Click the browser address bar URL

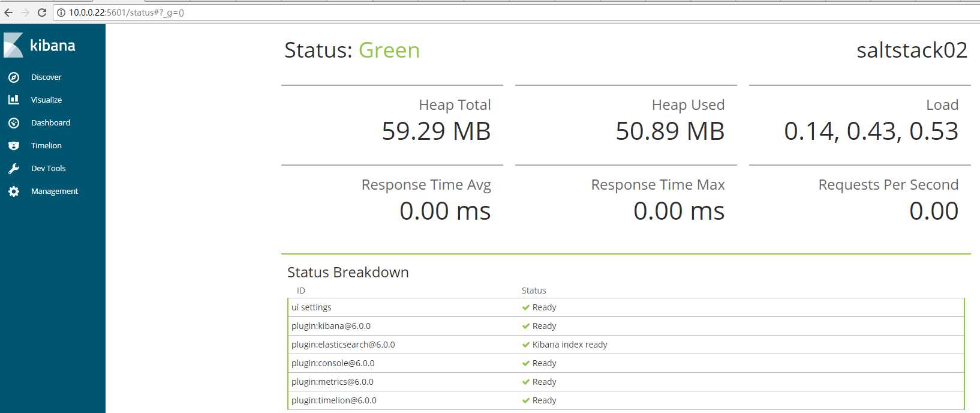[x=127, y=13]
